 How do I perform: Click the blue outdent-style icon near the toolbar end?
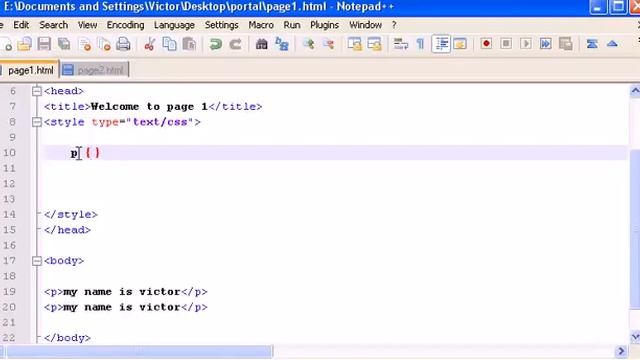point(592,44)
